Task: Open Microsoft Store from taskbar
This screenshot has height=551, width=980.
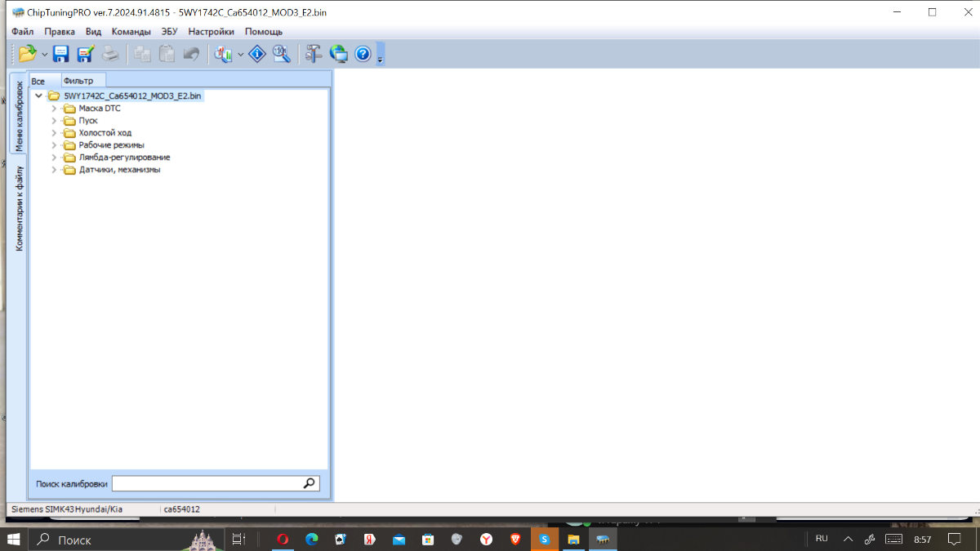Action: pyautogui.click(x=428, y=539)
